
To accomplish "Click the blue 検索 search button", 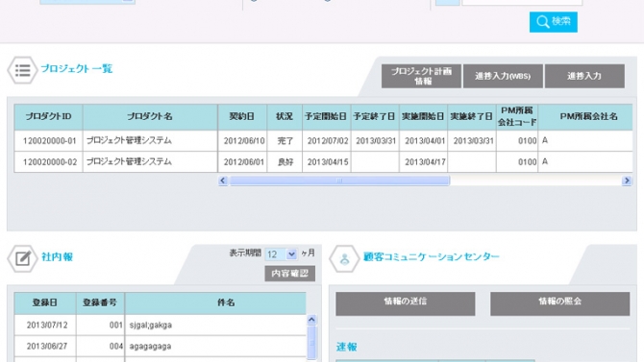I will (554, 22).
